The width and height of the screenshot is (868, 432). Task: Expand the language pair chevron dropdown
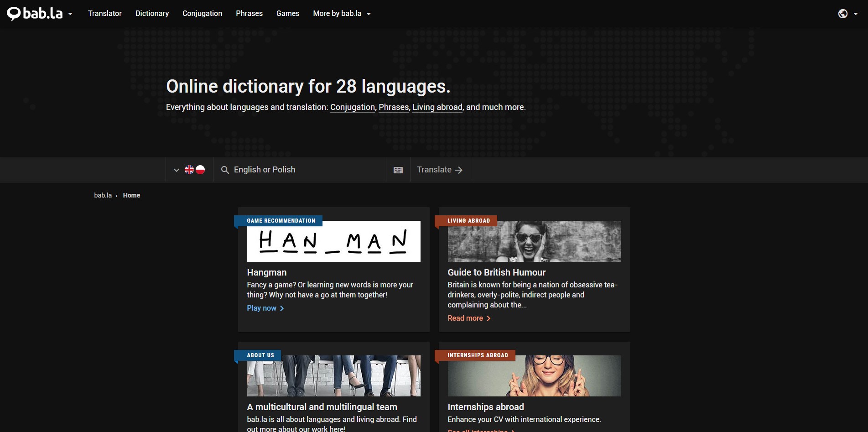[177, 170]
